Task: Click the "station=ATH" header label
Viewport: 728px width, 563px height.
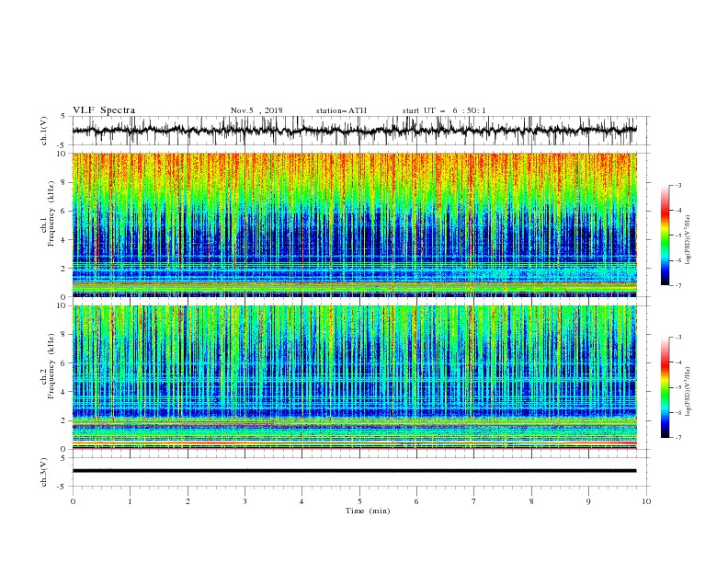Action: point(341,110)
